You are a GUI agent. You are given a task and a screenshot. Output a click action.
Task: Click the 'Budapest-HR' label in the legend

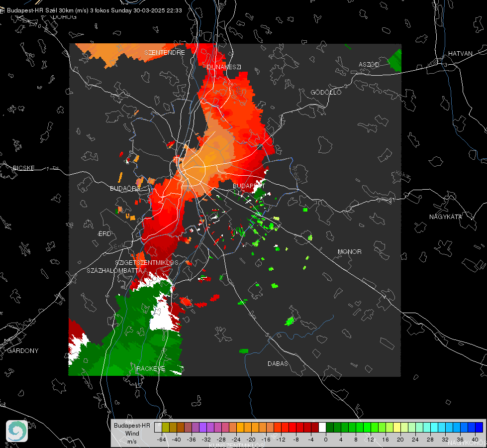click(132, 426)
